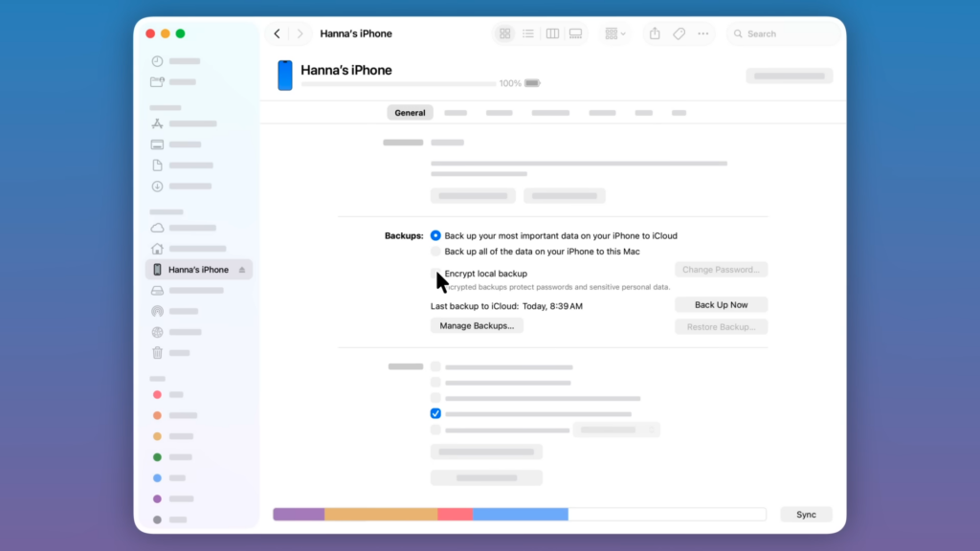The width and height of the screenshot is (980, 551).
Task: Open Network globe icon in sidebar
Action: point(158,332)
